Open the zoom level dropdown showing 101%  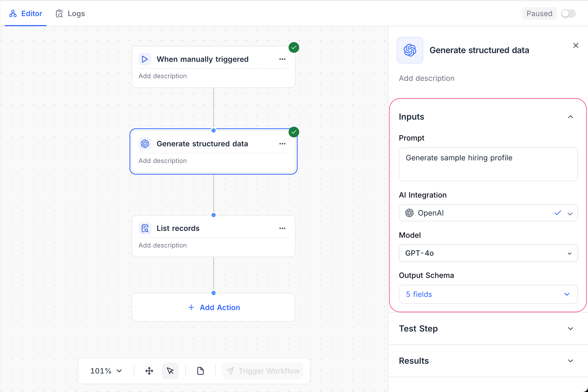(105, 371)
